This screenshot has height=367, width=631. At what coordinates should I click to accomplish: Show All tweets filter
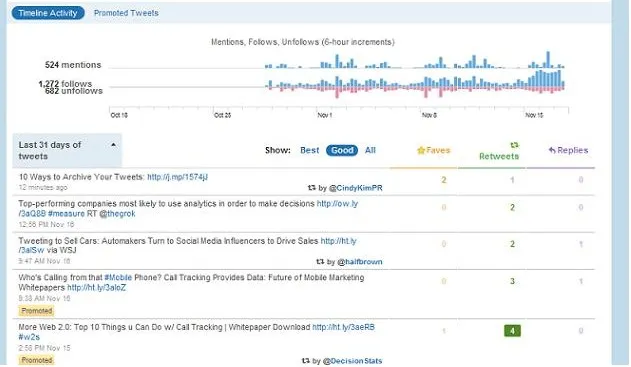tap(370, 150)
